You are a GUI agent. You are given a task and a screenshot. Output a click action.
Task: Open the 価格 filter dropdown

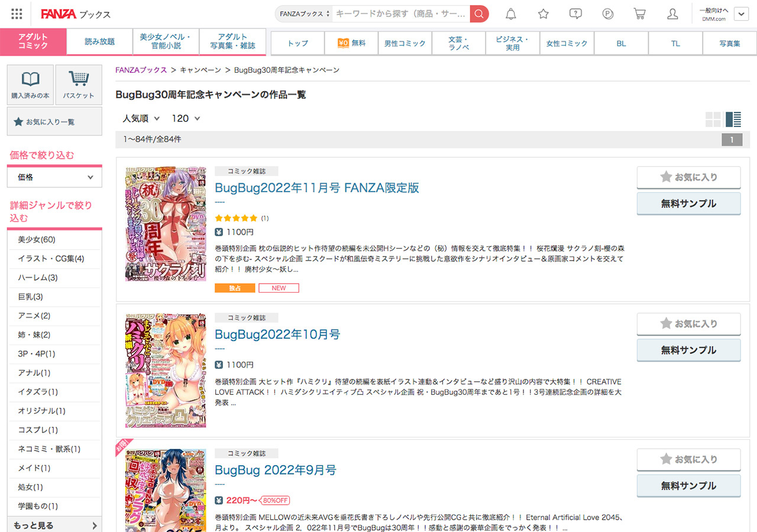point(54,177)
